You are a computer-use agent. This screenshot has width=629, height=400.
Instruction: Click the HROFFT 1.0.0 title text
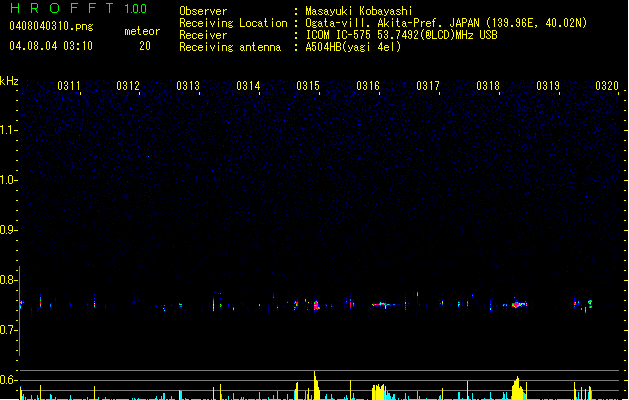coord(79,8)
